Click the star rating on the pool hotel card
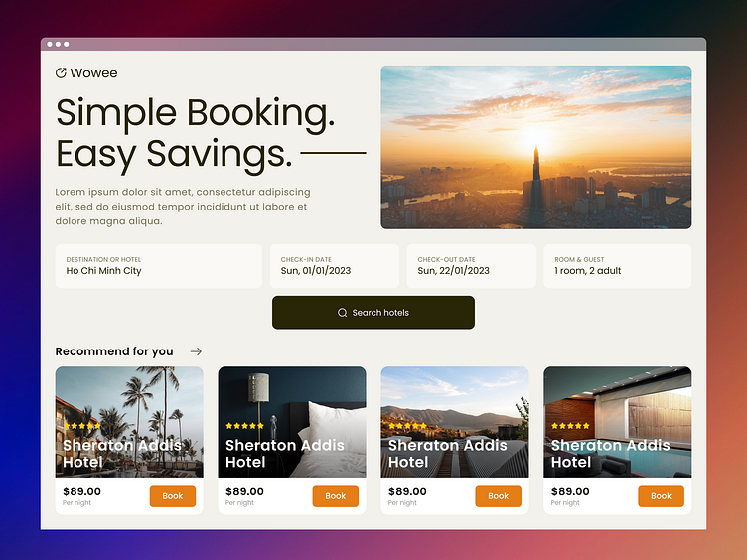The height and width of the screenshot is (560, 747). (571, 426)
